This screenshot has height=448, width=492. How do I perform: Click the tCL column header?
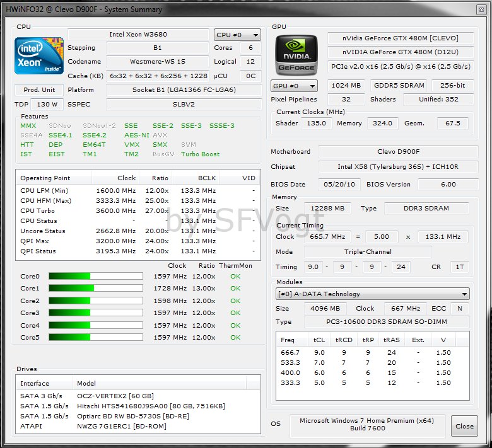[x=319, y=340]
